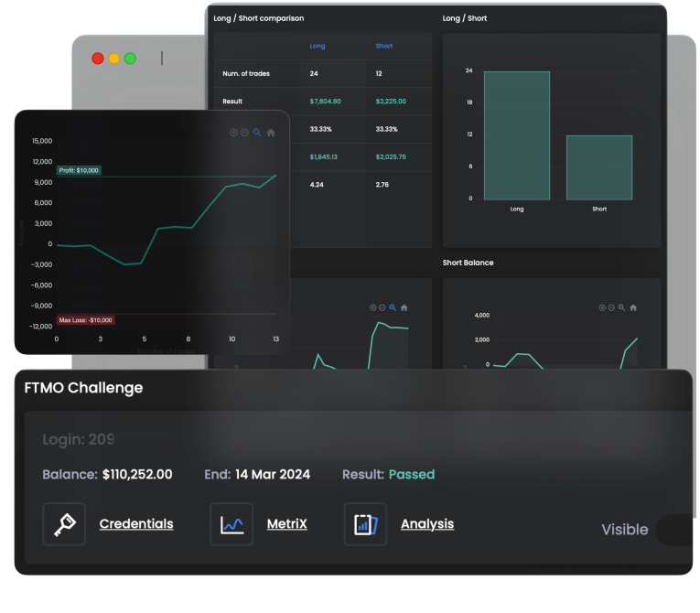Click home icon on chart below the comparison table
Image resolution: width=700 pixels, height=613 pixels.
404,307
